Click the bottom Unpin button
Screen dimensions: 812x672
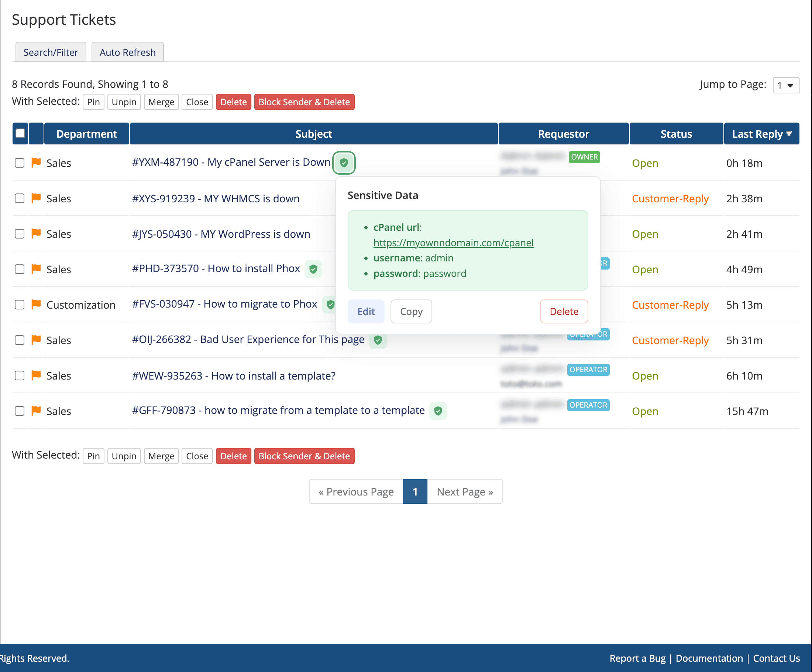pos(124,456)
